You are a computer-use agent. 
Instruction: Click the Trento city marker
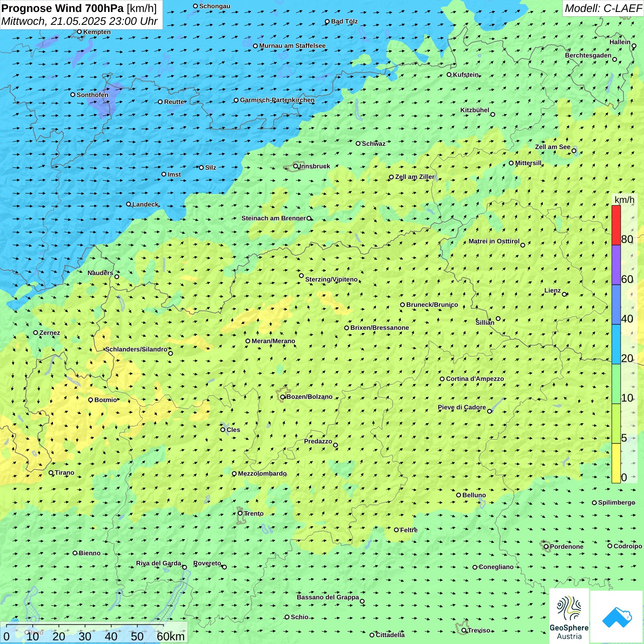[x=240, y=513]
